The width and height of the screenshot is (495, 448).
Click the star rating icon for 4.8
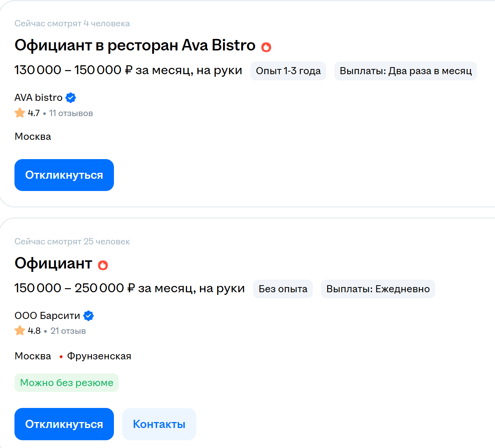(20, 330)
